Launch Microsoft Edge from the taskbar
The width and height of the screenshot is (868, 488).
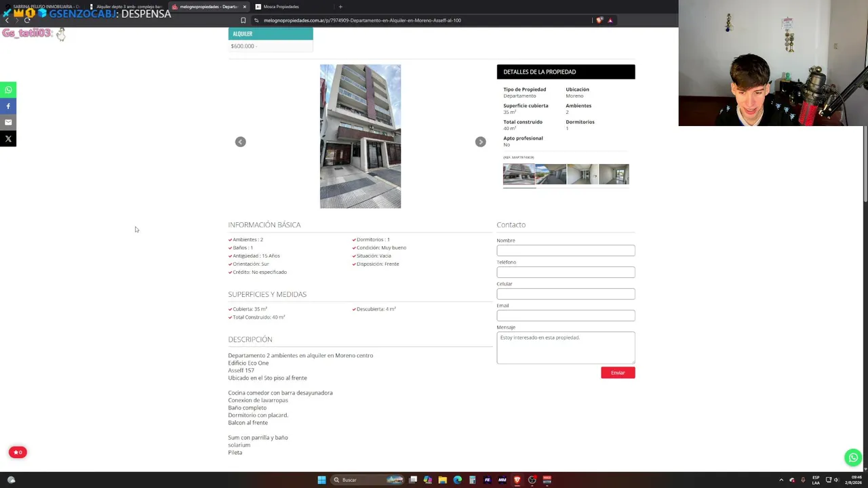coord(457,480)
